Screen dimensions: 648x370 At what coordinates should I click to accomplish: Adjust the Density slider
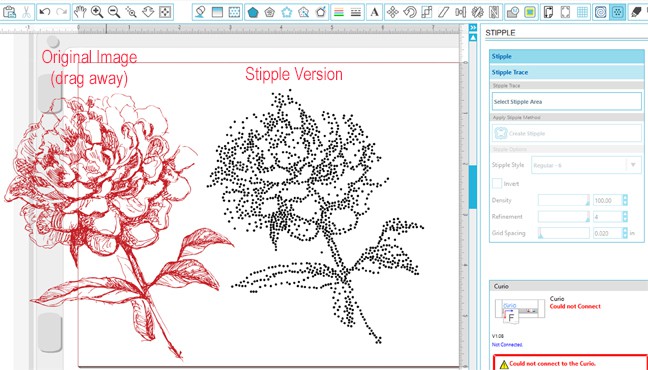click(x=564, y=200)
